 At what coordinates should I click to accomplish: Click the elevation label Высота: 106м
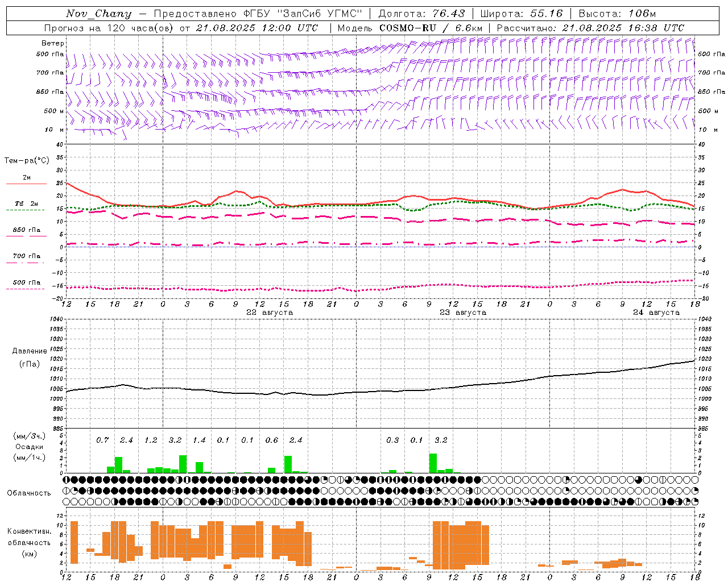click(x=618, y=14)
